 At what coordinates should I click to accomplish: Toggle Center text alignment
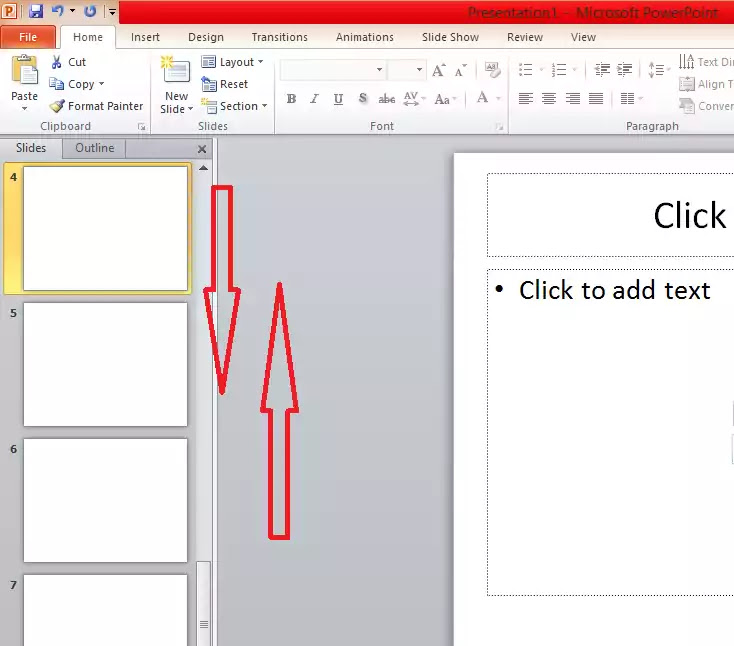click(x=549, y=98)
